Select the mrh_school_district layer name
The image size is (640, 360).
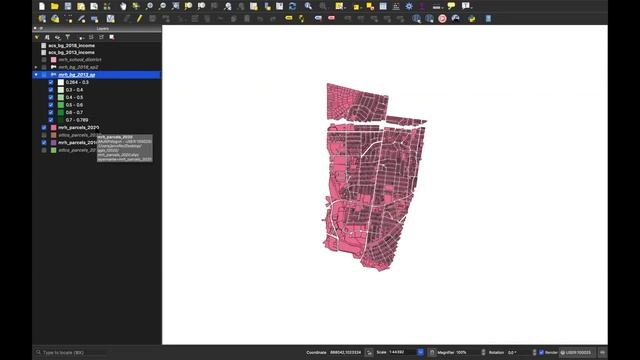[80, 60]
